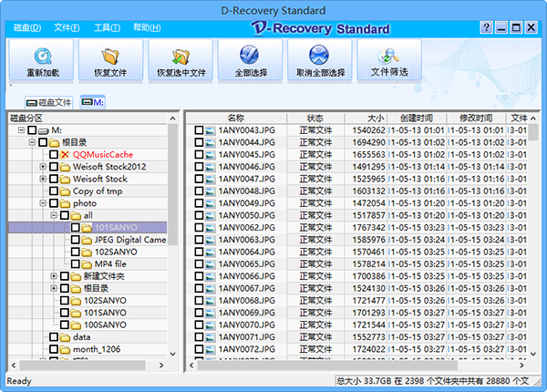Screen dimensions: 547x392
Task: Open the 工具(T) menu
Action: pyautogui.click(x=107, y=27)
